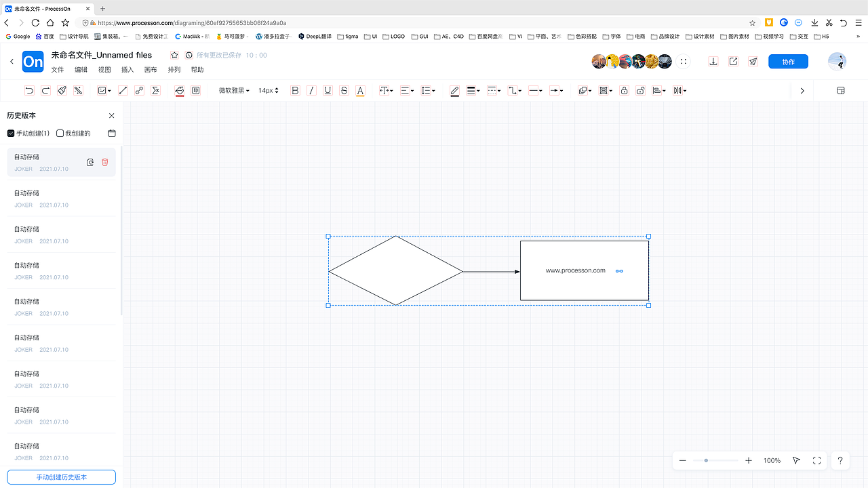The image size is (868, 488).
Task: Click the clear style wand icon
Action: [x=78, y=90]
